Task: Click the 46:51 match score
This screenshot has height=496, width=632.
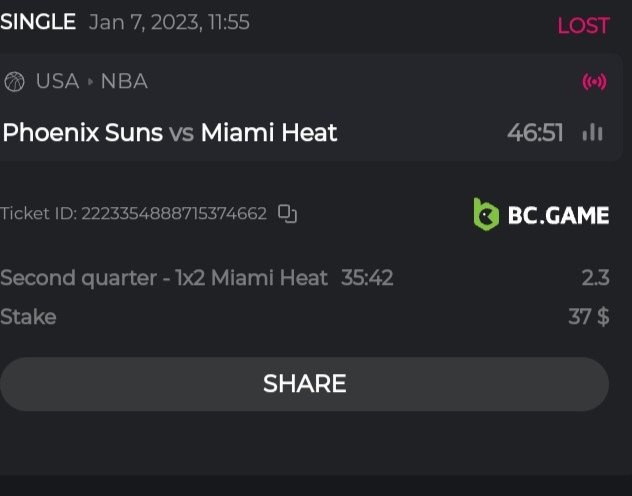Action: [535, 132]
